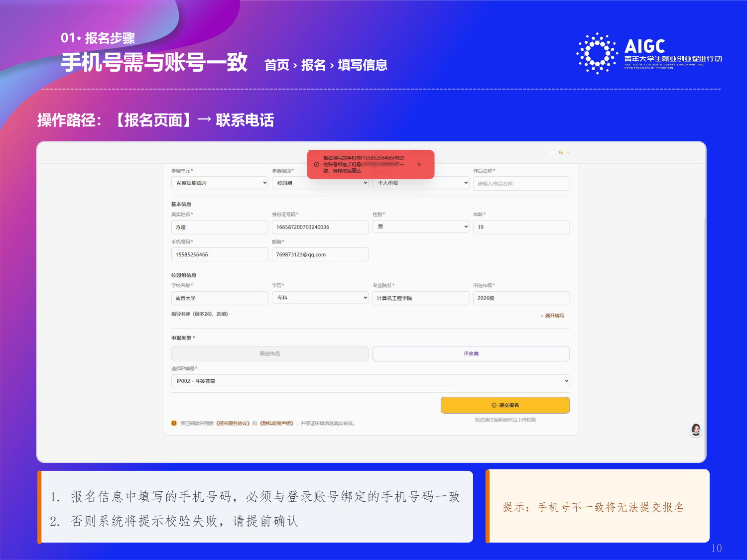Click the 作品名称 input field
This screenshot has width=747, height=560.
[521, 183]
